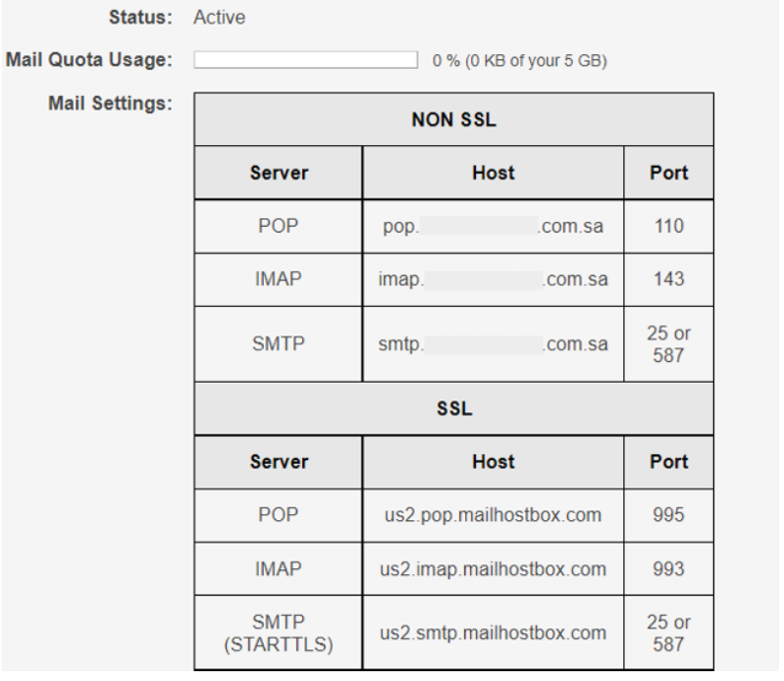Click port 143 in the IMAP row
This screenshot has height=681, width=784.
pyautogui.click(x=669, y=279)
